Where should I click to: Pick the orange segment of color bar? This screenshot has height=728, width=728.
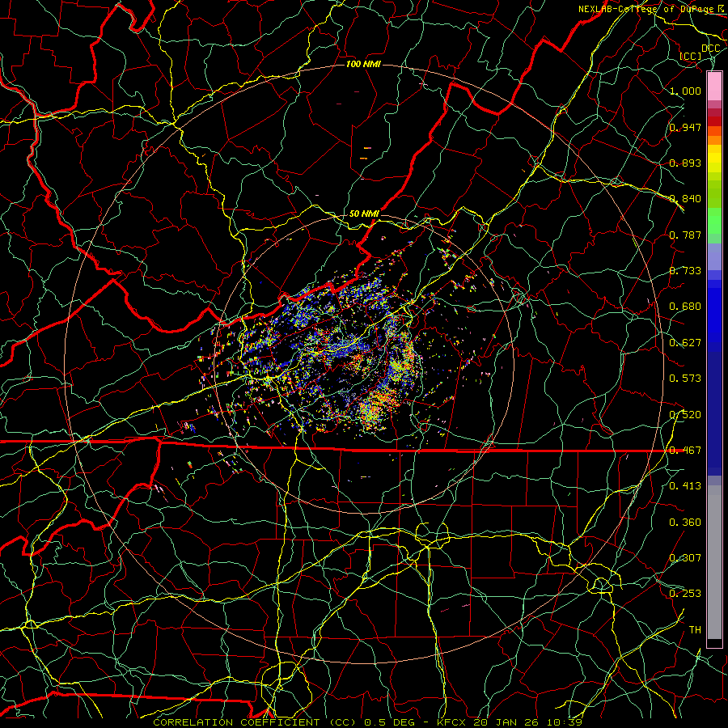pos(714,140)
